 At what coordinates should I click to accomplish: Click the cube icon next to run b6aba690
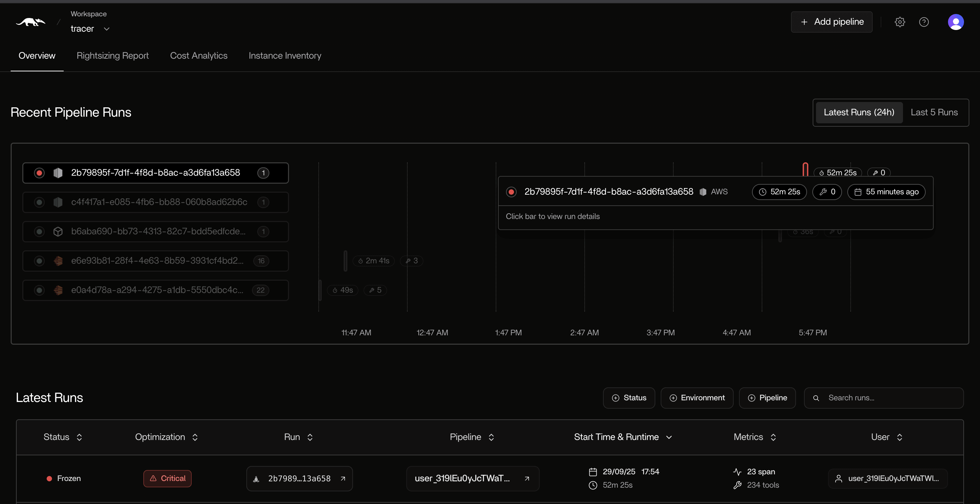coord(58,231)
